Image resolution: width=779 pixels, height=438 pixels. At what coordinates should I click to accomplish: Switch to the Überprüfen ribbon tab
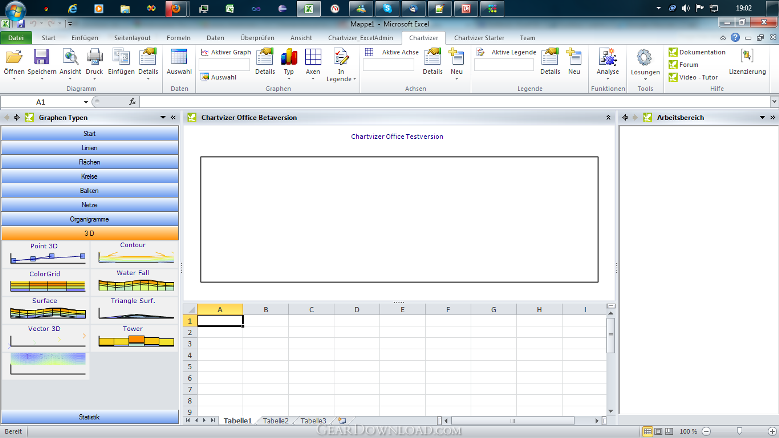(257, 38)
